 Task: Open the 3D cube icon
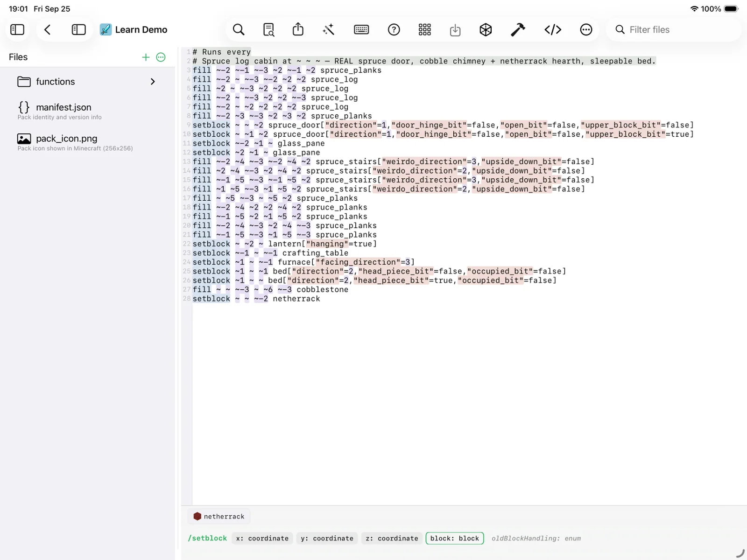click(486, 30)
